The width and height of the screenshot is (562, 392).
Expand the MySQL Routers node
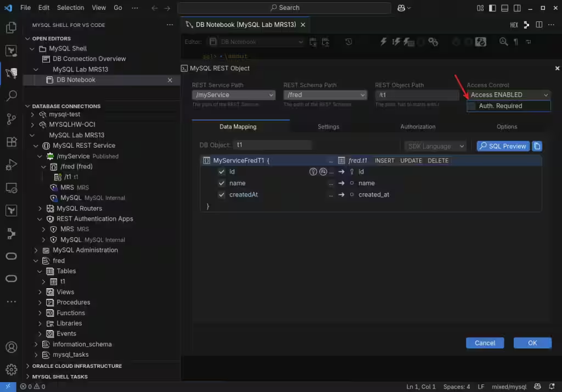point(40,209)
